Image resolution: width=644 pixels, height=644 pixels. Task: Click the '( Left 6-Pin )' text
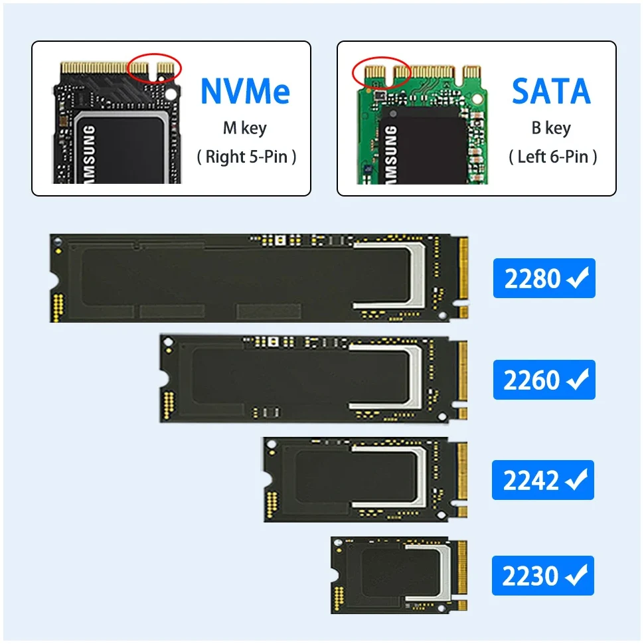point(553,157)
